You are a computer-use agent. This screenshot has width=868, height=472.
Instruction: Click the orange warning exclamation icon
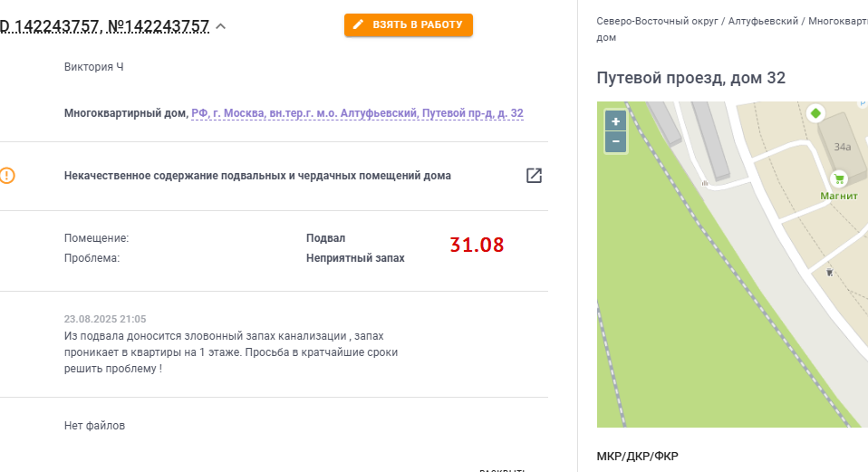click(x=7, y=176)
